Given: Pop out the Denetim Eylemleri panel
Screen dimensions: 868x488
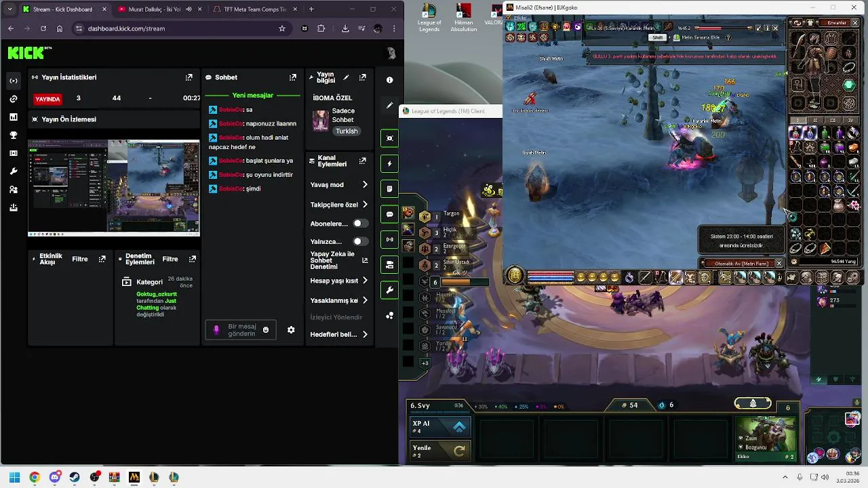Looking at the screenshot, I should (x=193, y=259).
